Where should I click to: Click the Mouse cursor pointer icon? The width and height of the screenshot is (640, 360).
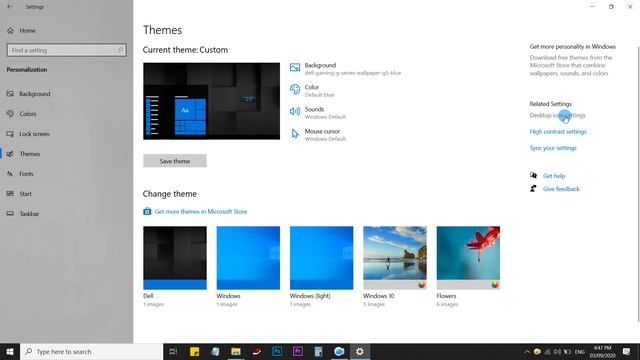point(295,133)
